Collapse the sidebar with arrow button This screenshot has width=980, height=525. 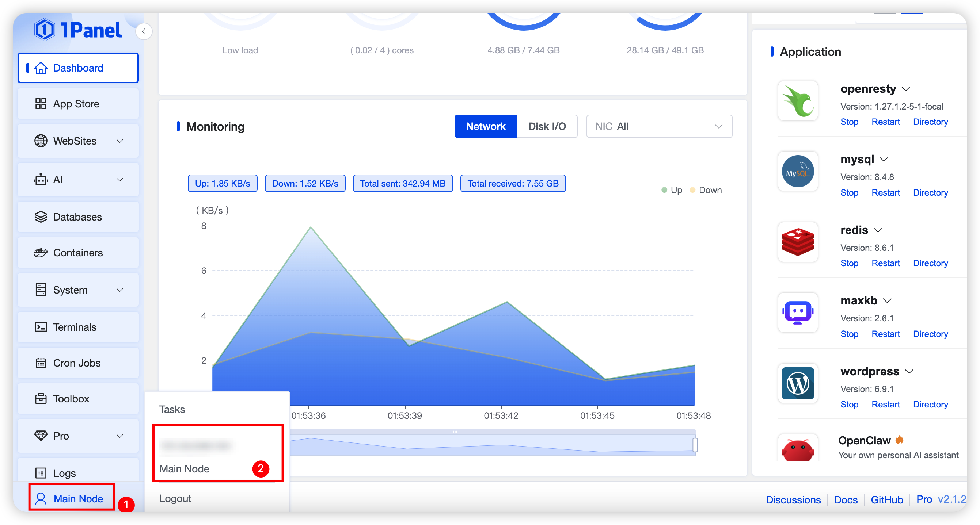click(x=144, y=31)
